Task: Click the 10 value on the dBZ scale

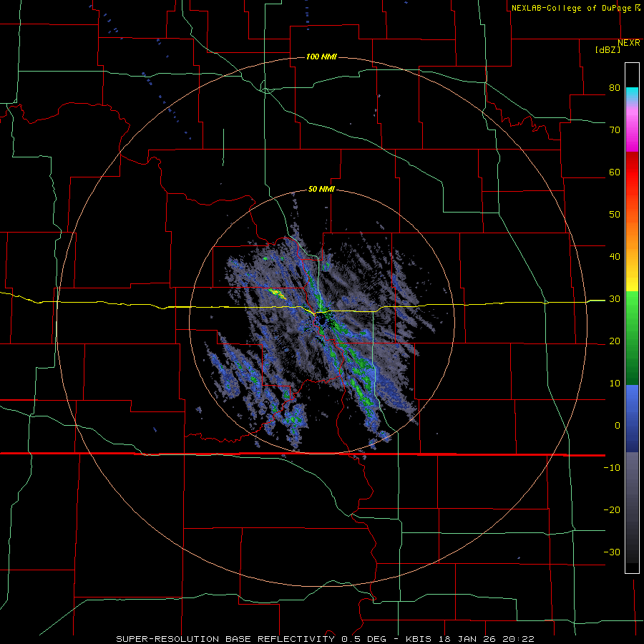Action: click(x=615, y=384)
